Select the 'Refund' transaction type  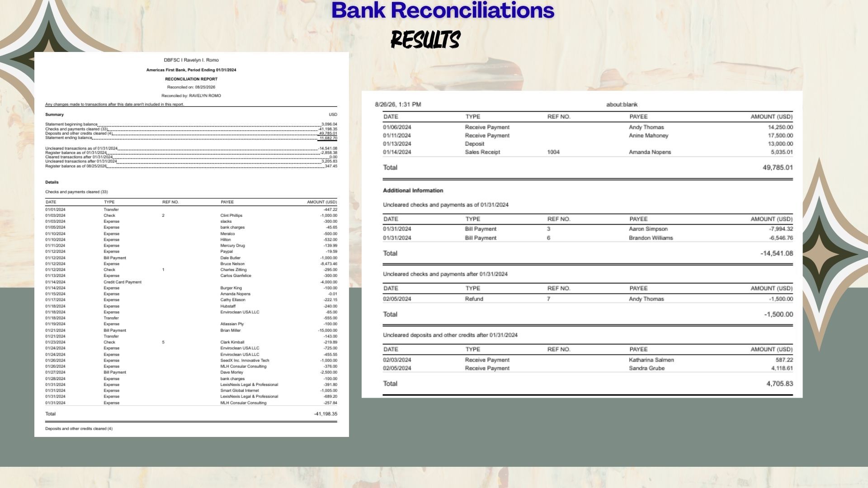click(x=474, y=299)
